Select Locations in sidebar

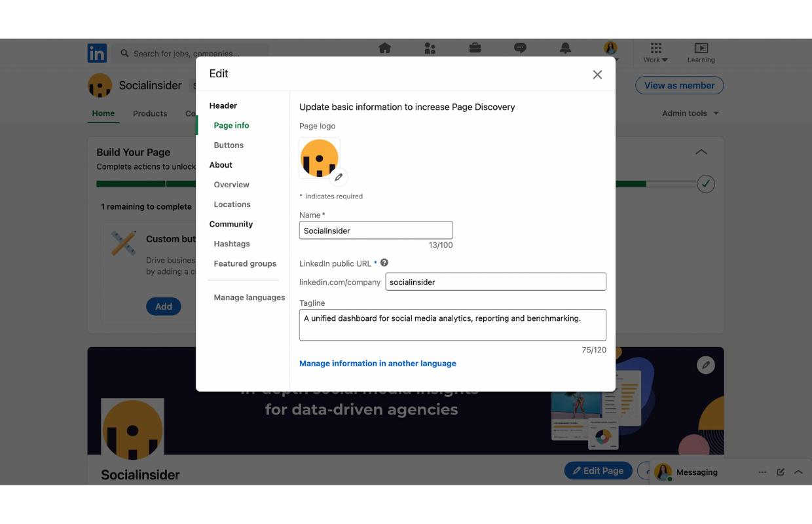pos(232,204)
